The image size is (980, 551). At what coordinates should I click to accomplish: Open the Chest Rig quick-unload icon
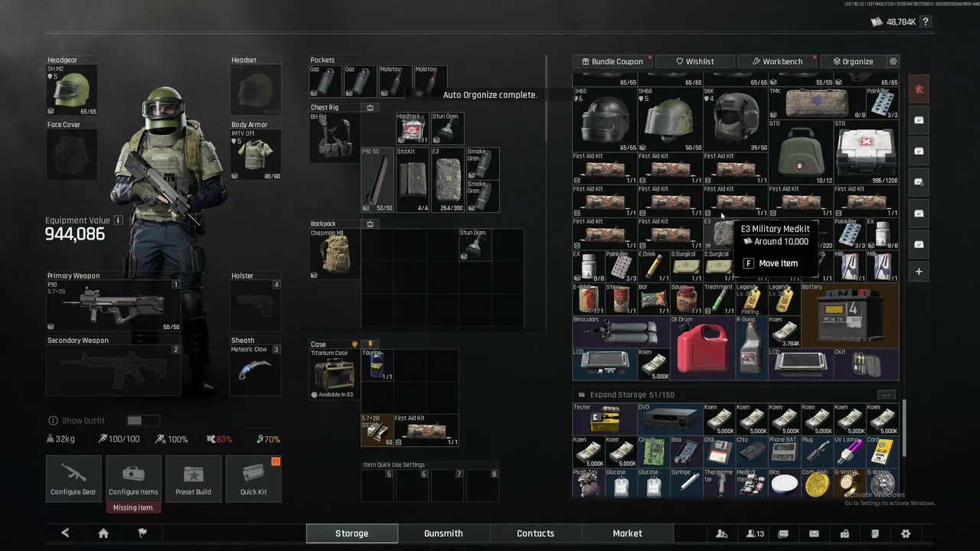coord(371,108)
